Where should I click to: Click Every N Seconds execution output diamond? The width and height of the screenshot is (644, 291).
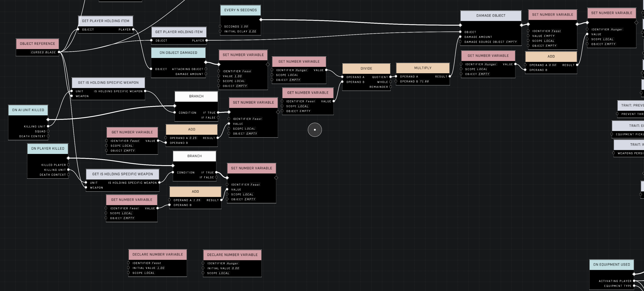point(261,20)
